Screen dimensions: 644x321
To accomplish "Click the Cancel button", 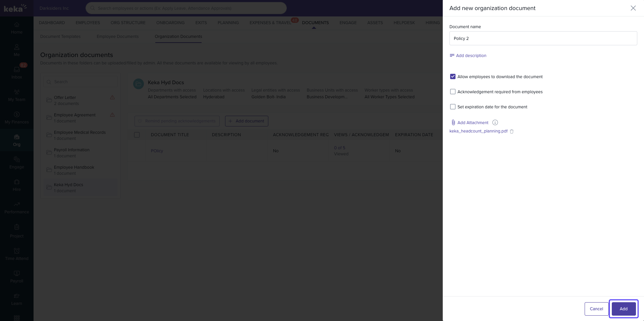I will [596, 309].
